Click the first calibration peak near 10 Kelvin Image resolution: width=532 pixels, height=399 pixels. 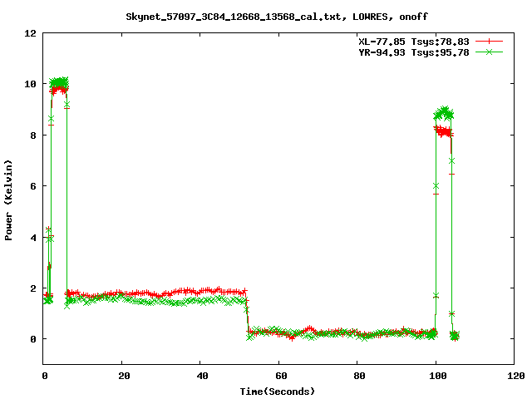point(59,85)
